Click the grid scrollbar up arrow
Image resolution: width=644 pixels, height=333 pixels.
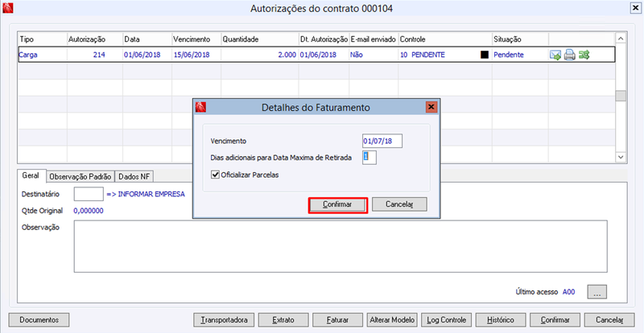coord(621,38)
